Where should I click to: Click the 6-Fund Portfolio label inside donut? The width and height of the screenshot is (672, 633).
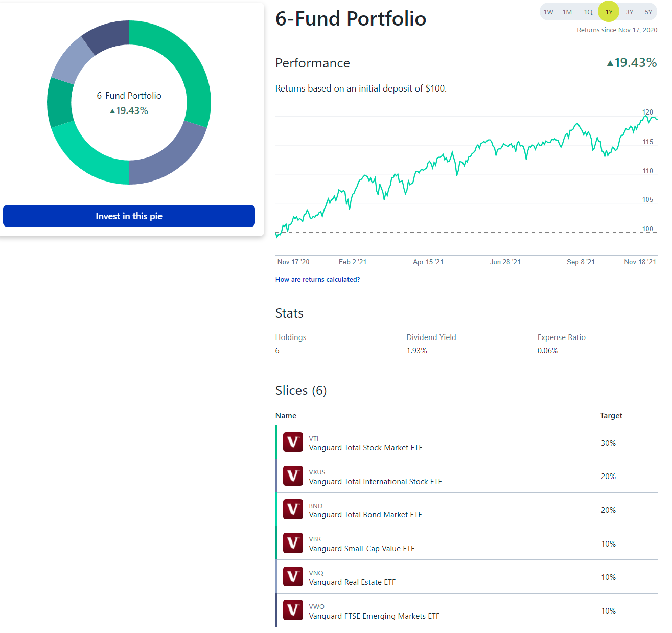129,96
